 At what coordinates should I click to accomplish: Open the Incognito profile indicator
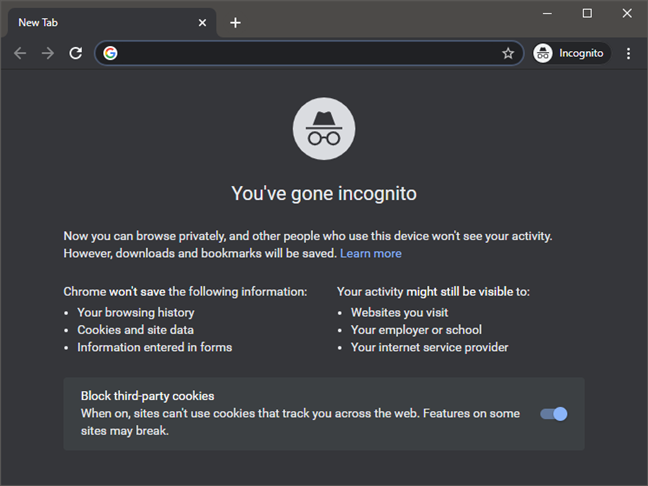pyautogui.click(x=571, y=53)
